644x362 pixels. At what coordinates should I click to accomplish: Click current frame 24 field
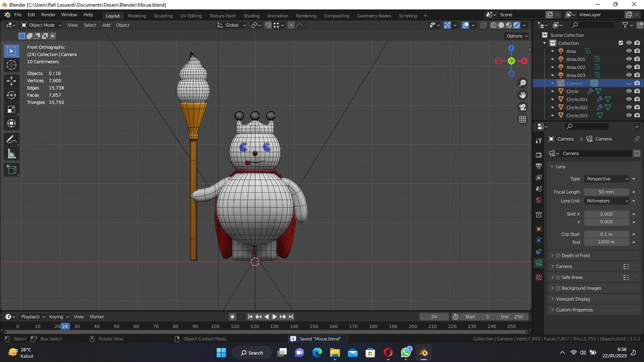434,317
